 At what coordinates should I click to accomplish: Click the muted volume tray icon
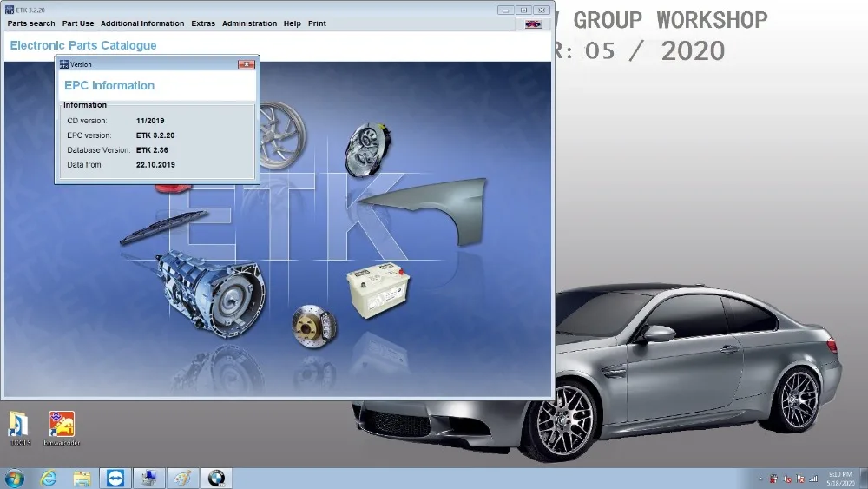click(786, 479)
